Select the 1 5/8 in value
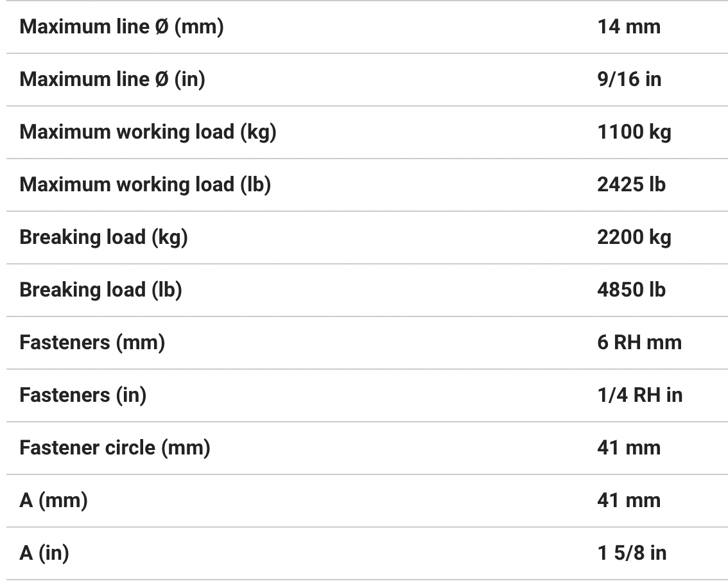 coord(632,553)
